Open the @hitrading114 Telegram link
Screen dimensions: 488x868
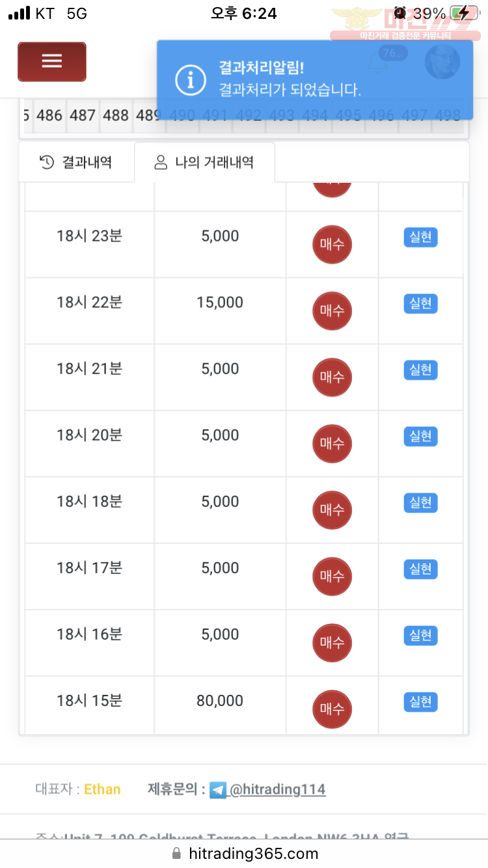point(278,789)
